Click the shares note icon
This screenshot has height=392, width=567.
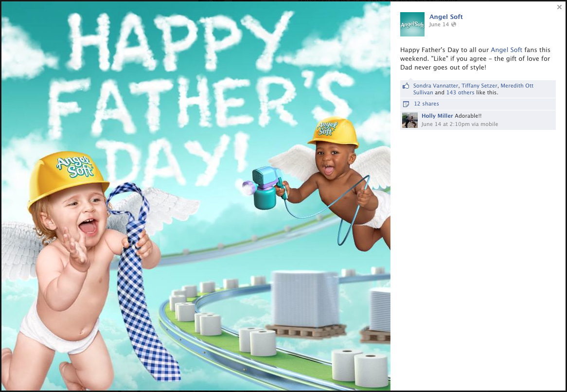(406, 104)
